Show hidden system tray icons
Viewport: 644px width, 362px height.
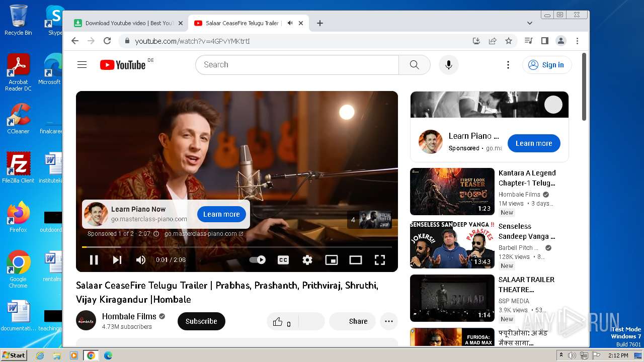561,355
